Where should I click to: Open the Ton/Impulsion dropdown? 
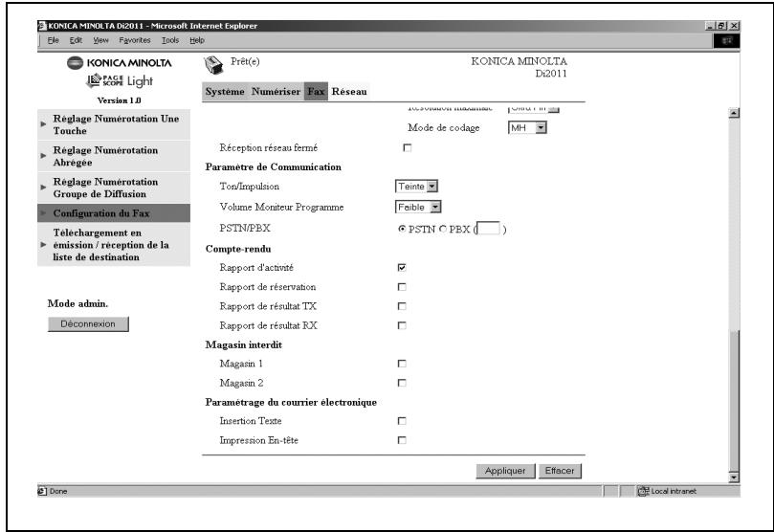(x=416, y=186)
